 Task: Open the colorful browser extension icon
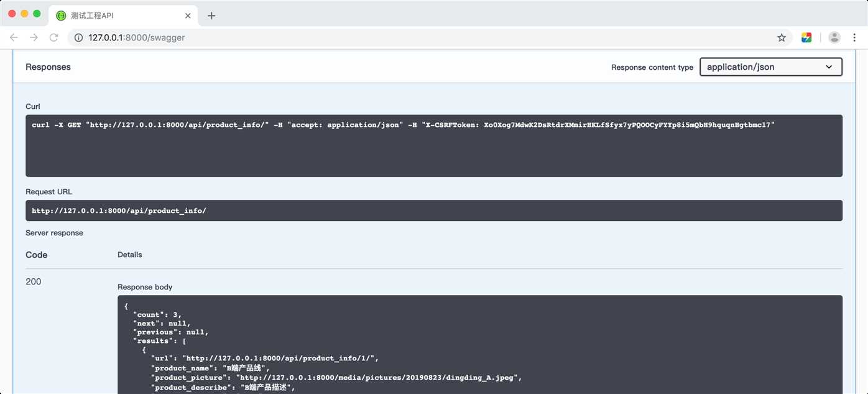806,37
